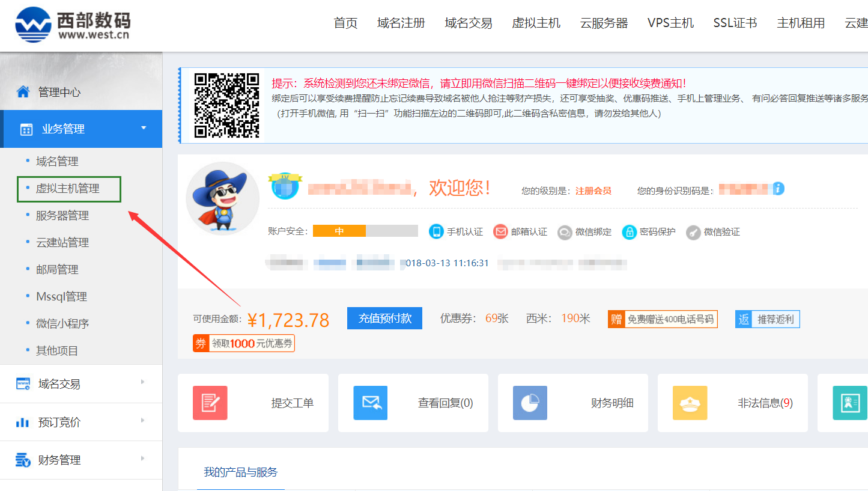Click the email verification envelope icon
Viewport: 868px width, 491px height.
500,231
